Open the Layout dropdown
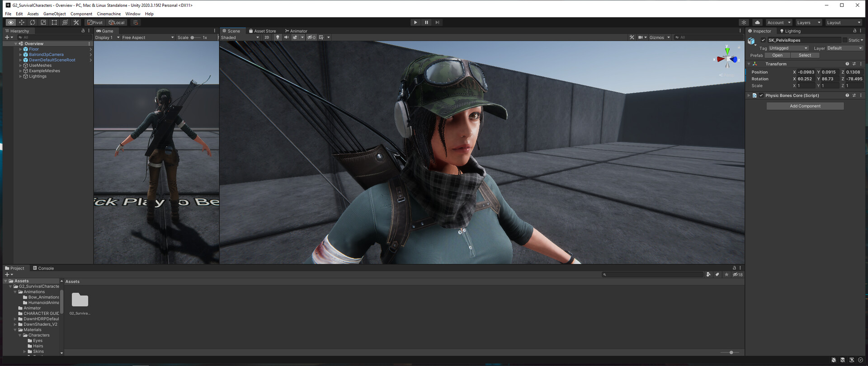The image size is (868, 366). (x=844, y=22)
